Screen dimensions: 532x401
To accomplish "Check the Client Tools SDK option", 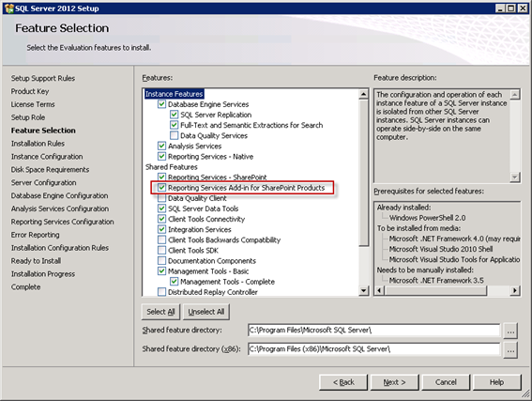I will pos(161,250).
